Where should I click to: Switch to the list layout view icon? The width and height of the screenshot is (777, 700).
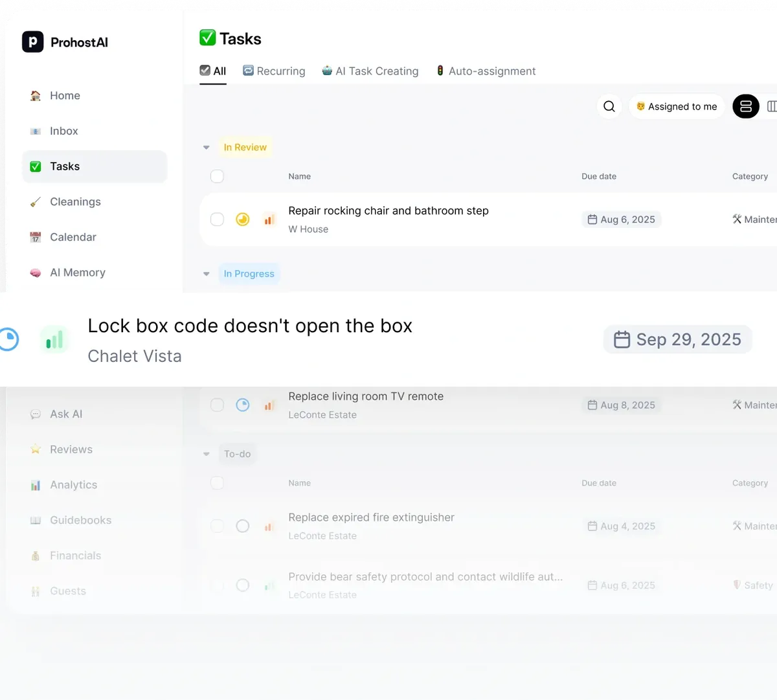coord(746,106)
